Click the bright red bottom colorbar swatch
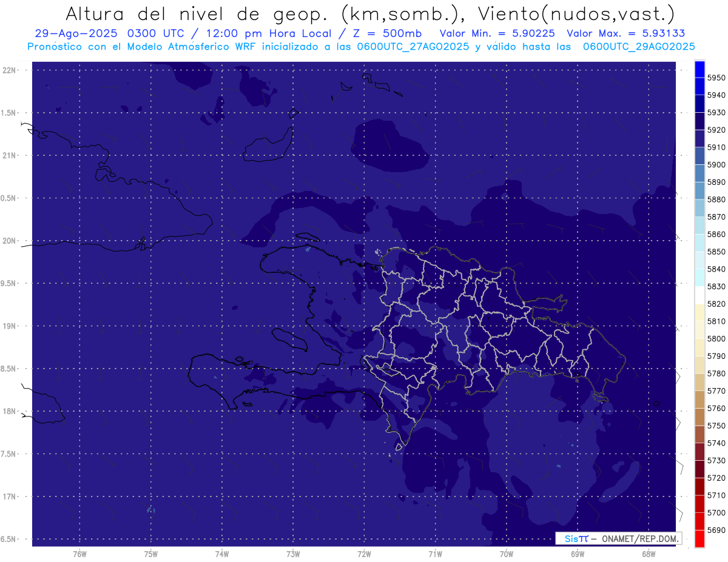This screenshot has width=728, height=562. tap(699, 539)
